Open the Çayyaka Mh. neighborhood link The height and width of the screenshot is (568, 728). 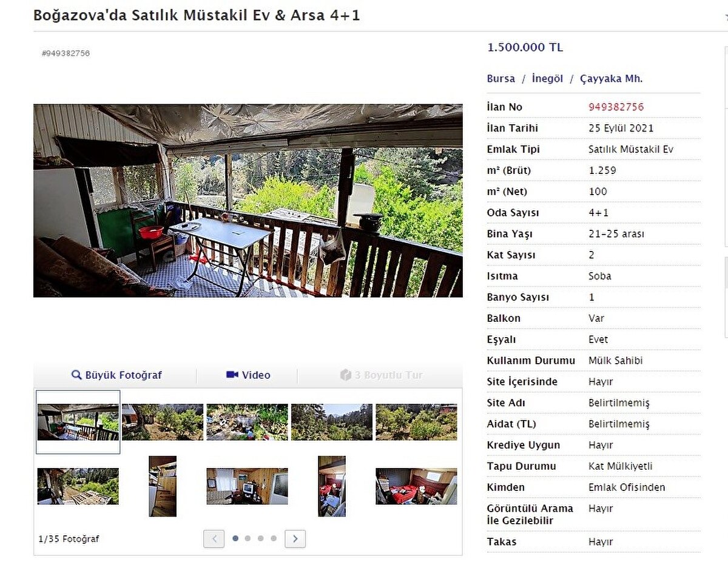tap(611, 79)
